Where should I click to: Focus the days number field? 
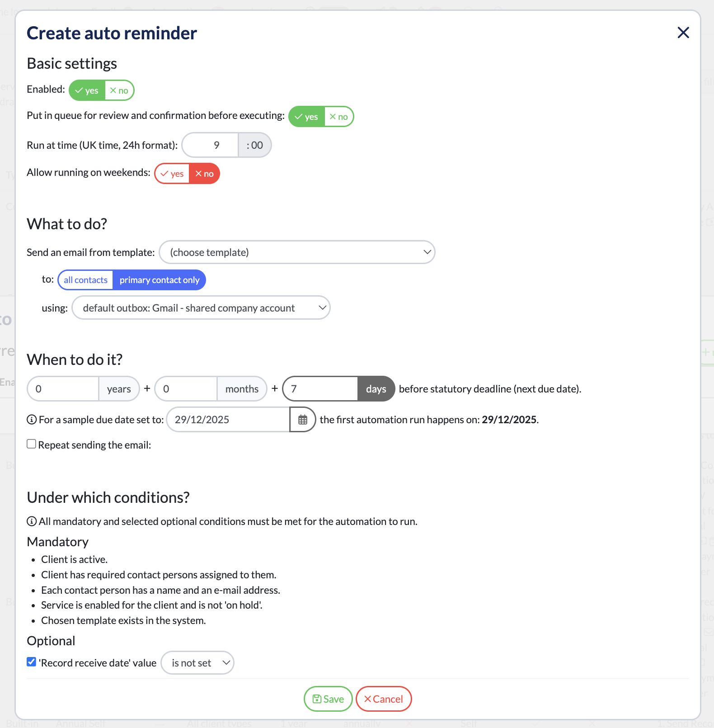(x=321, y=389)
